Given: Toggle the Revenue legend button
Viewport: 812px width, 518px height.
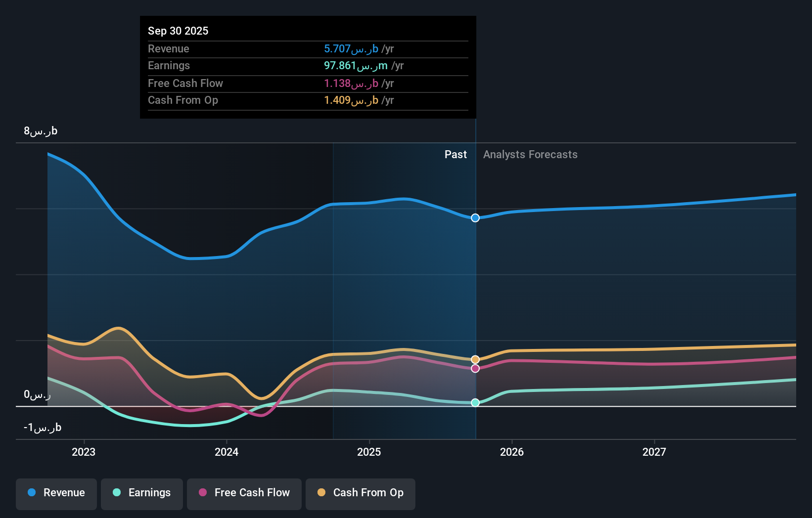Looking at the screenshot, I should (56, 493).
